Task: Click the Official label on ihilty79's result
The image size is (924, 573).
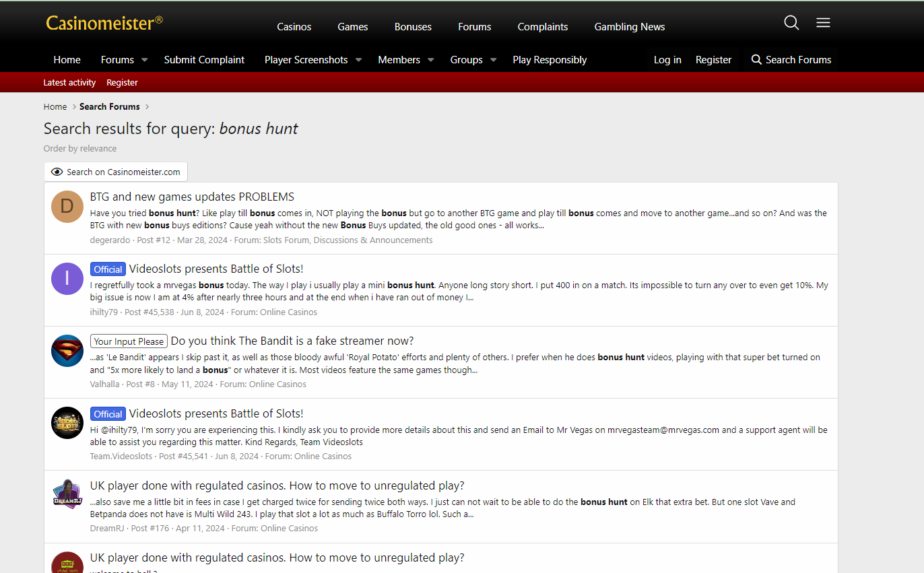Action: (108, 269)
